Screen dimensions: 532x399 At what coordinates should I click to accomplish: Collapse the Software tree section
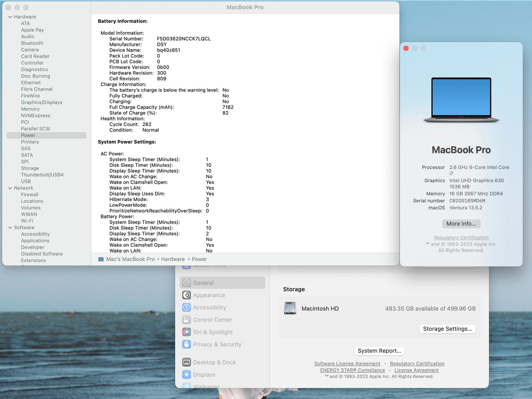point(10,228)
